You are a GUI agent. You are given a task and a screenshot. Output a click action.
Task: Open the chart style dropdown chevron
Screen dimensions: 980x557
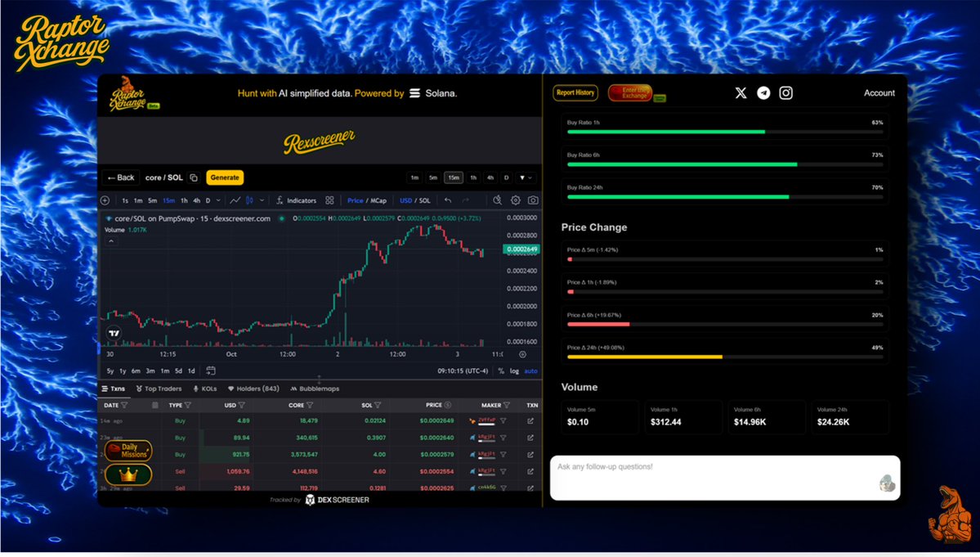pos(262,200)
